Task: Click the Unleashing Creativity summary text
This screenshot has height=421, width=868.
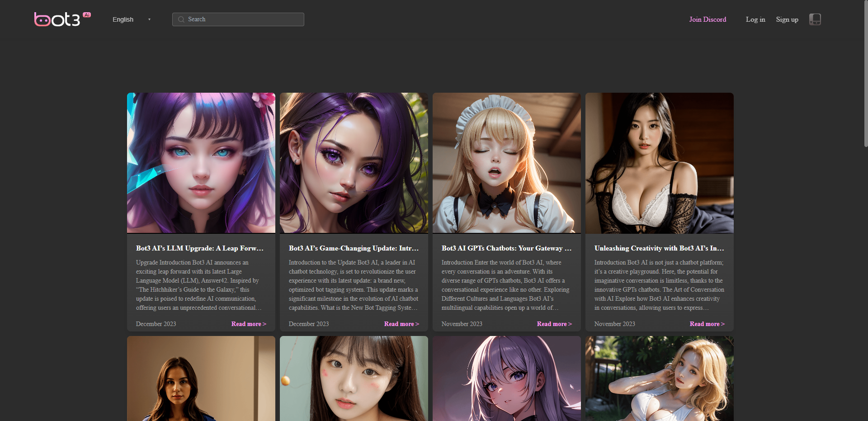Action: tap(659, 285)
